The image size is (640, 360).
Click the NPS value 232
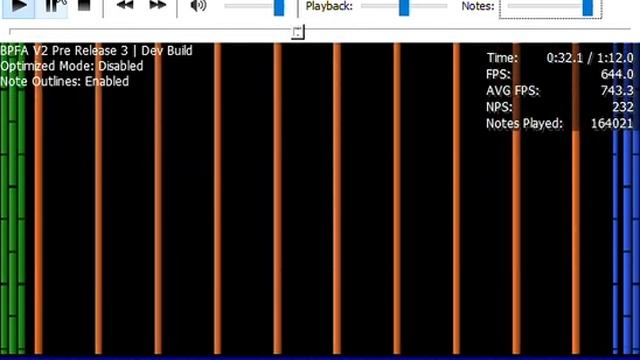623,107
